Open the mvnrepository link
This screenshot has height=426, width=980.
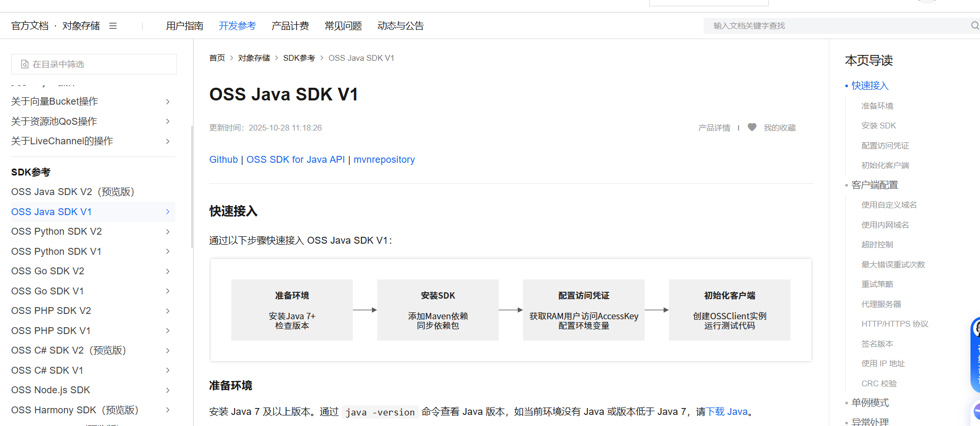384,160
